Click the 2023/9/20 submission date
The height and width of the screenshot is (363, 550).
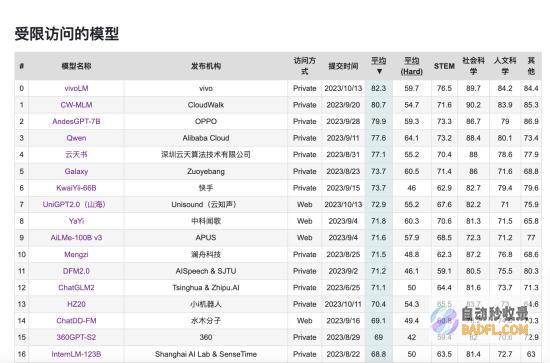343,105
